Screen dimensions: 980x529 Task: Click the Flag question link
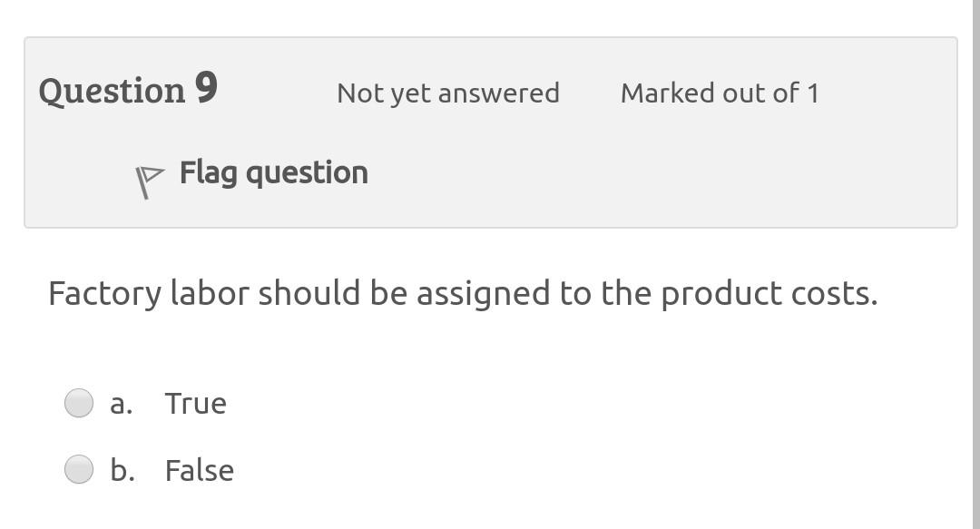point(272,171)
